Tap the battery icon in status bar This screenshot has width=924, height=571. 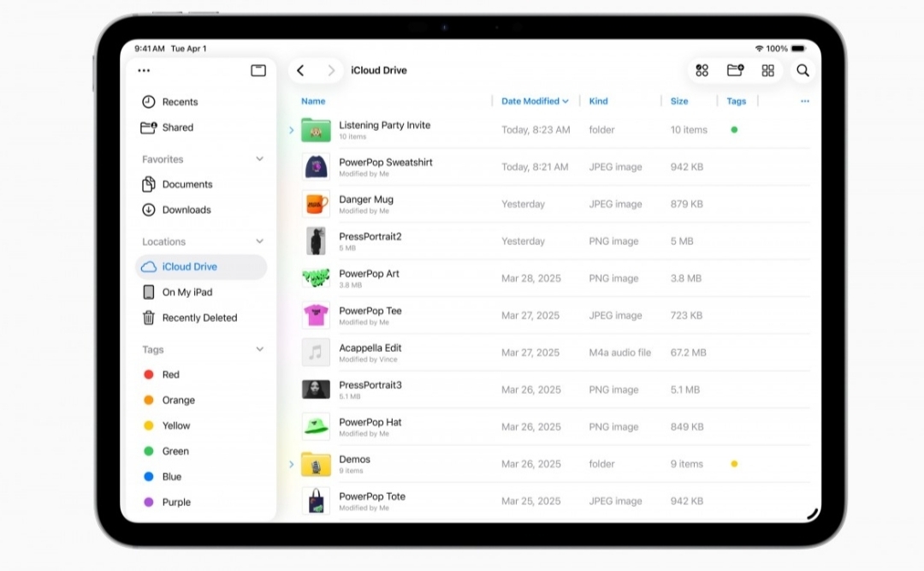[798, 49]
